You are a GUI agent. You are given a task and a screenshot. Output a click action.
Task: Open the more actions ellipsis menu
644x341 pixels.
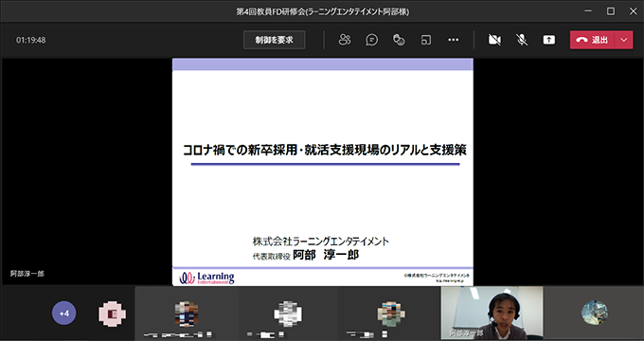453,40
